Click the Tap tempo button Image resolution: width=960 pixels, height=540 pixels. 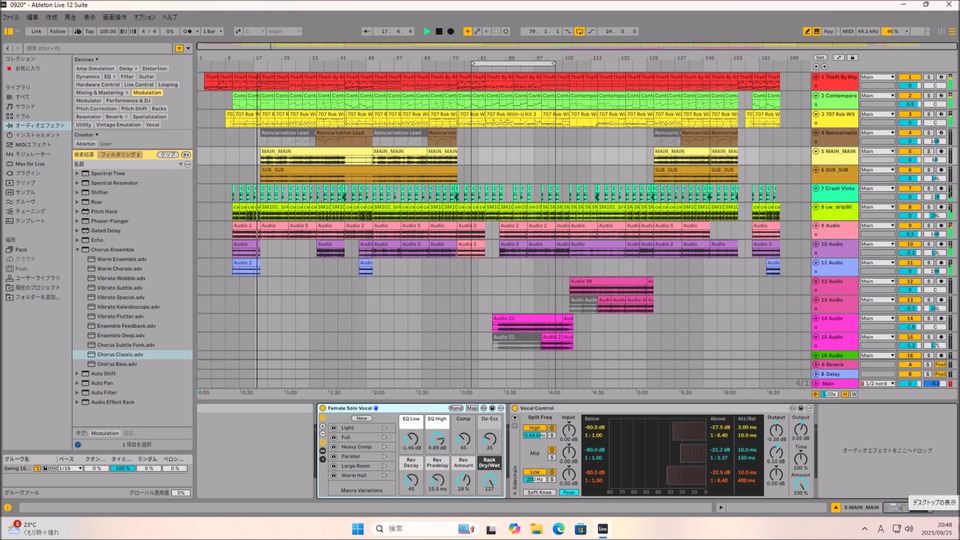(89, 31)
